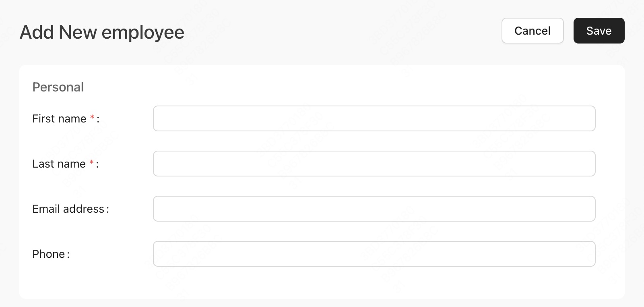
Task: Click the word Add in the heading
Action: [37, 32]
